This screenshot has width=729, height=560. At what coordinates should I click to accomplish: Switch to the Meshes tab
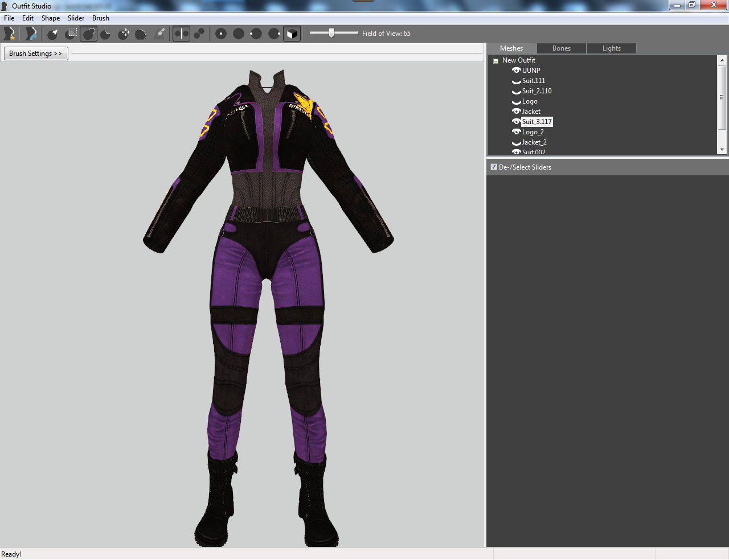click(511, 48)
